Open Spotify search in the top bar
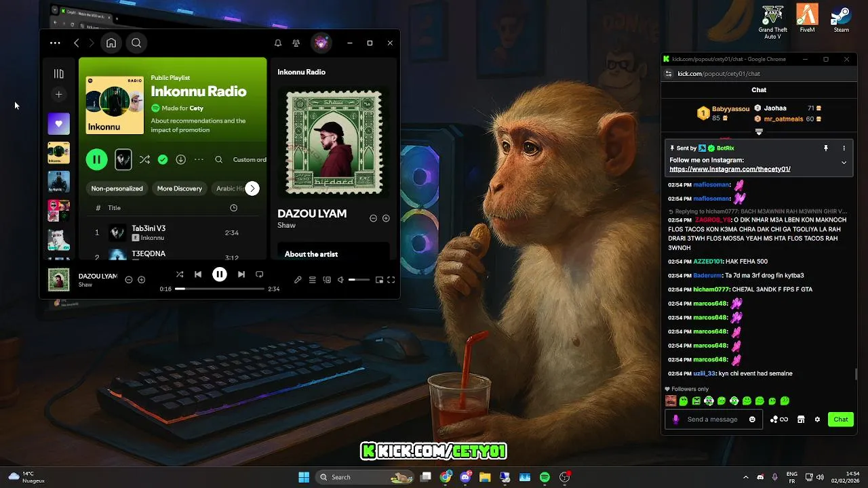868x488 pixels. coord(136,43)
